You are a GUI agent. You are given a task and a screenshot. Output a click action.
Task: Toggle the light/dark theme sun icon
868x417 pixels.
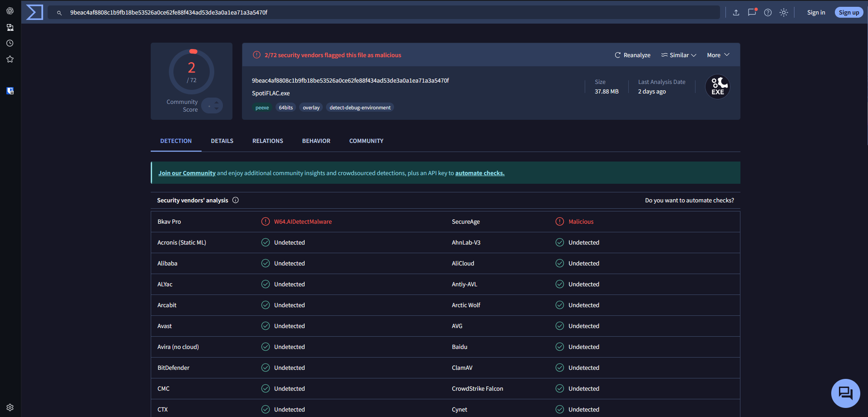click(x=784, y=13)
